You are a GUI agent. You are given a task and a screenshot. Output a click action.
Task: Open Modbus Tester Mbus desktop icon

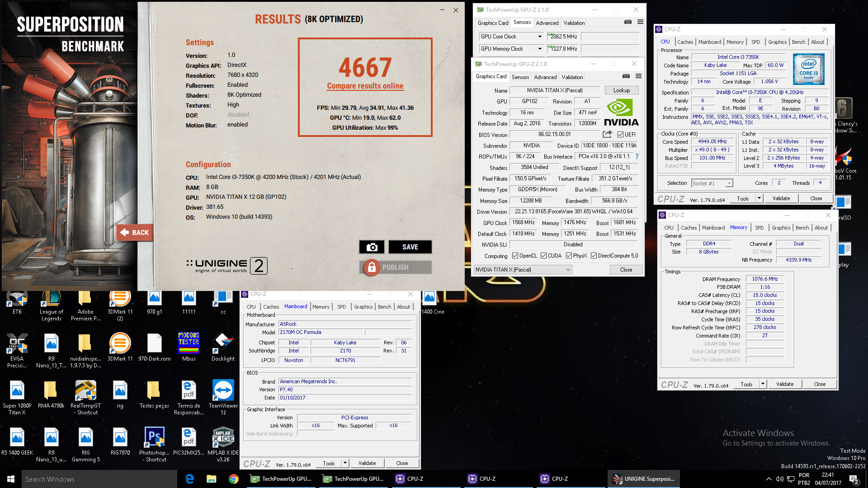point(189,347)
